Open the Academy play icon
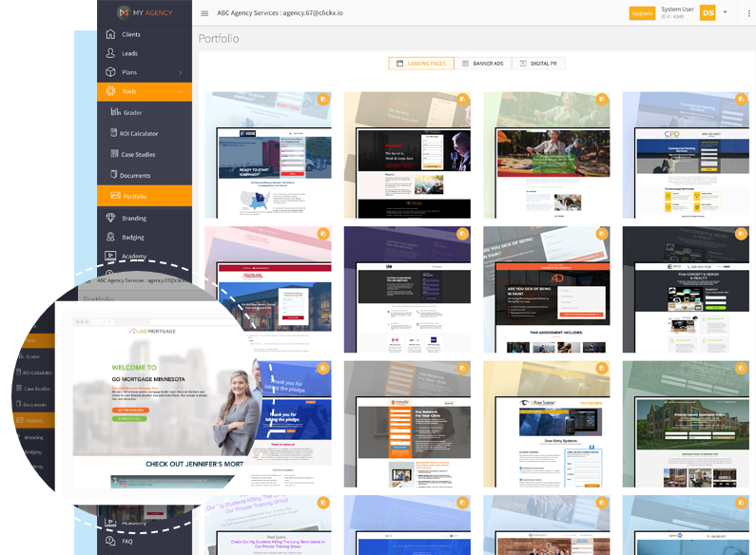The image size is (756, 555). tap(110, 256)
